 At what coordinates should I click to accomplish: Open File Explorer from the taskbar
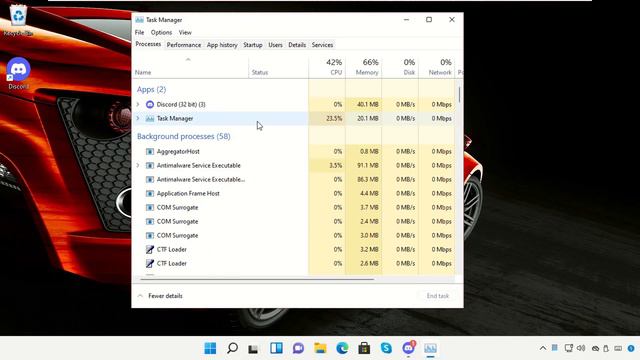[x=320, y=348]
